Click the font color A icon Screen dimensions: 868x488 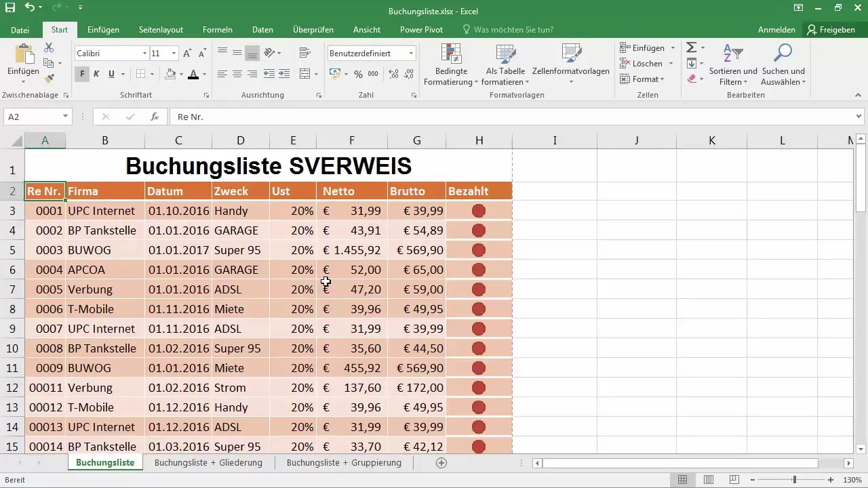click(193, 74)
